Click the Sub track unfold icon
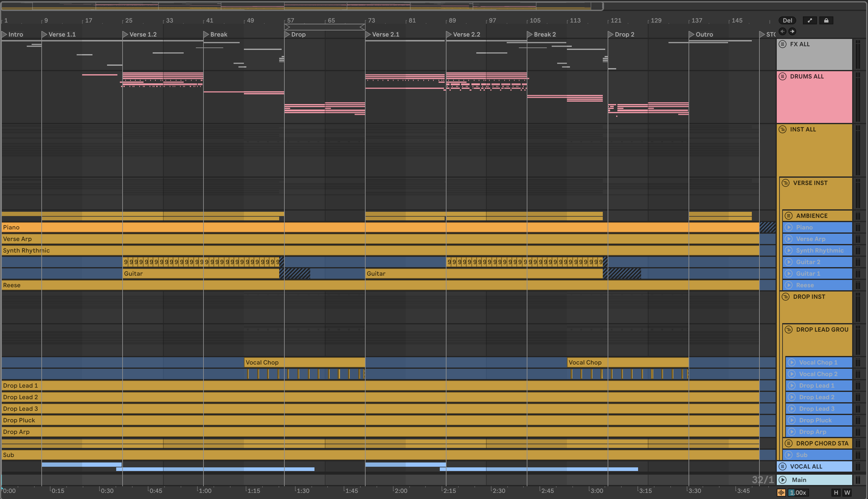868x499 pixels. click(x=789, y=455)
